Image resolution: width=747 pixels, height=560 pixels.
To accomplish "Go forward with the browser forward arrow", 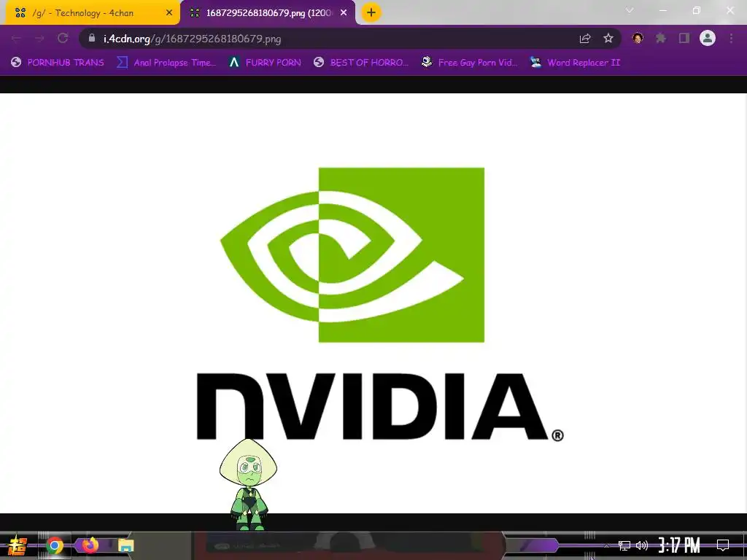I will (39, 38).
